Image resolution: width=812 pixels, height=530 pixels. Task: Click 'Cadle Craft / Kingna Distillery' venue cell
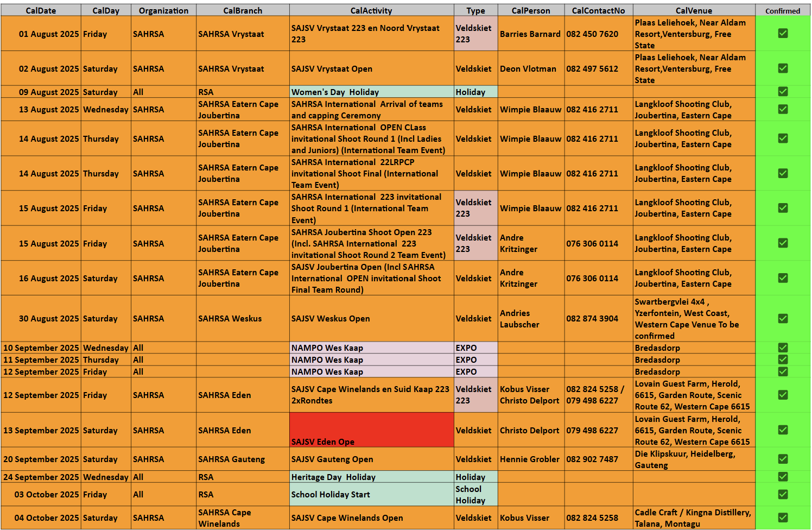[x=694, y=518]
